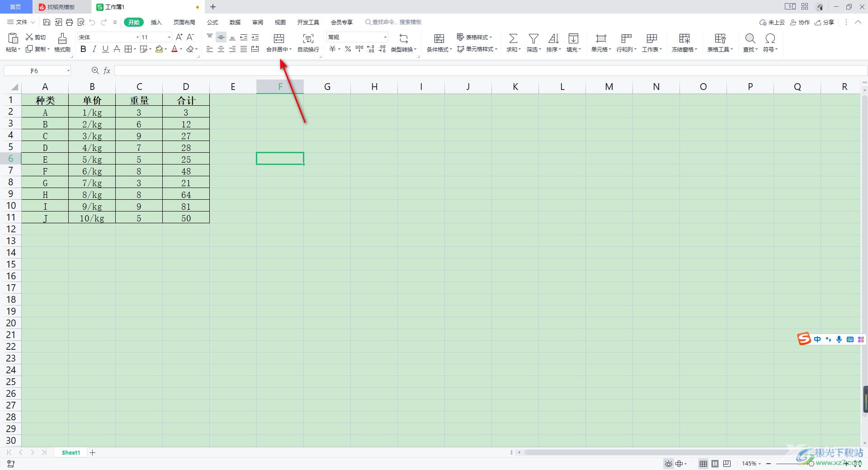Toggle vertical middle alignment
The width and height of the screenshot is (868, 470).
click(x=221, y=37)
